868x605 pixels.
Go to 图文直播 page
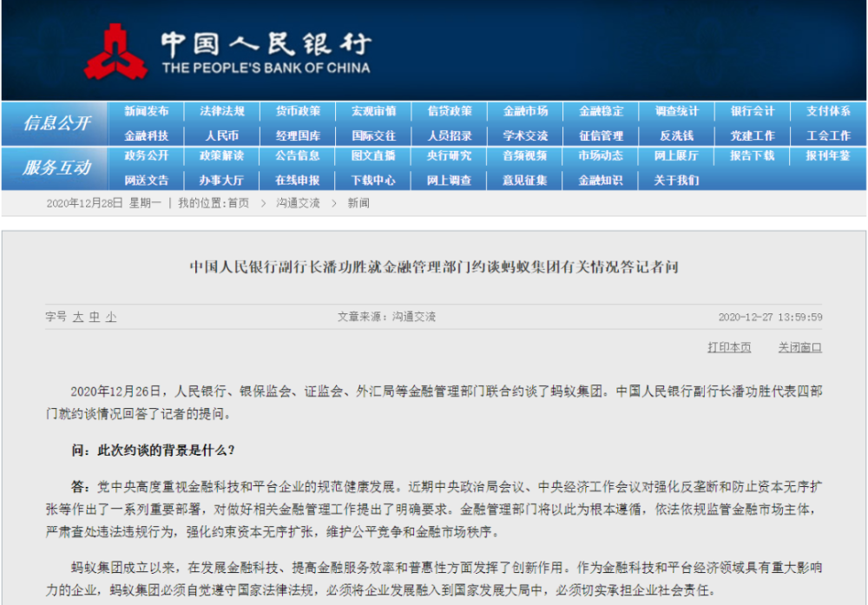click(373, 155)
